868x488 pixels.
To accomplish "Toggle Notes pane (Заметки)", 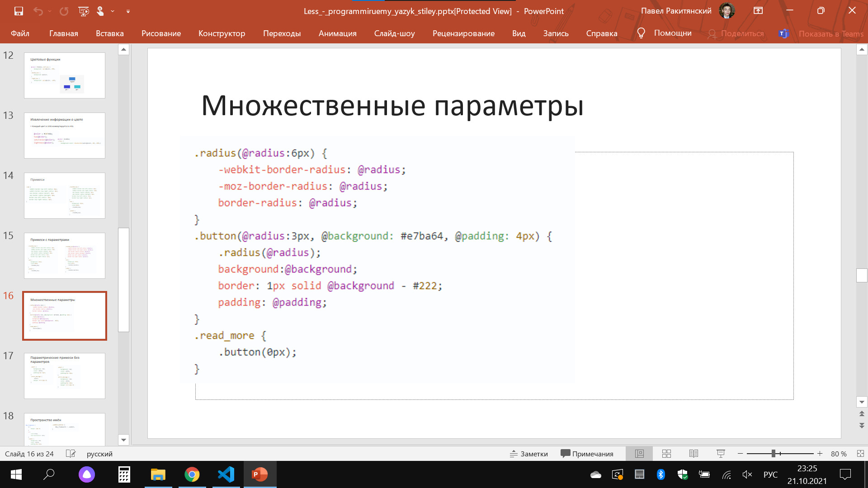I will (529, 454).
